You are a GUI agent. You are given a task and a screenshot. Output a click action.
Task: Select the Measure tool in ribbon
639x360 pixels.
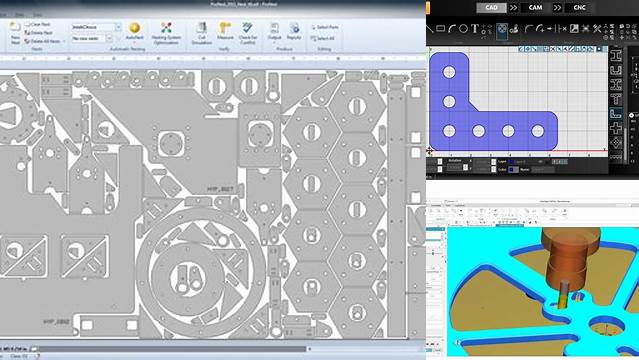tap(225, 31)
